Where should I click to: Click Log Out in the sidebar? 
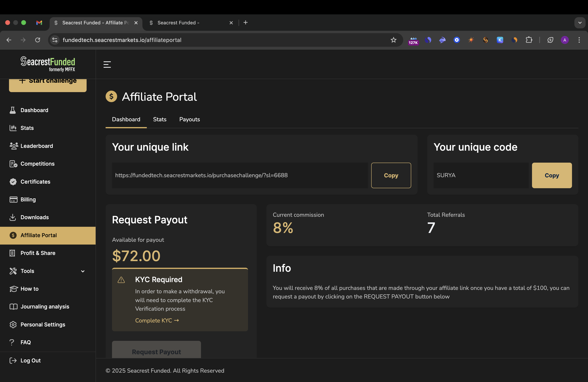[x=30, y=361]
